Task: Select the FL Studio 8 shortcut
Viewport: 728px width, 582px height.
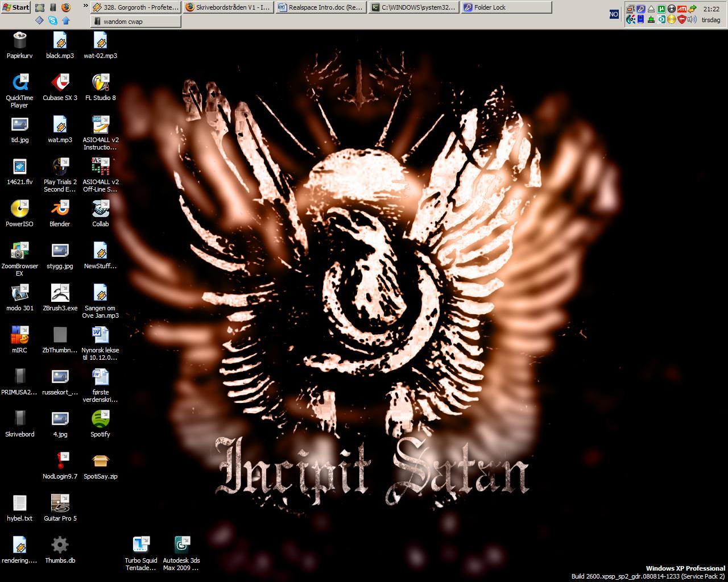Action: [x=100, y=88]
